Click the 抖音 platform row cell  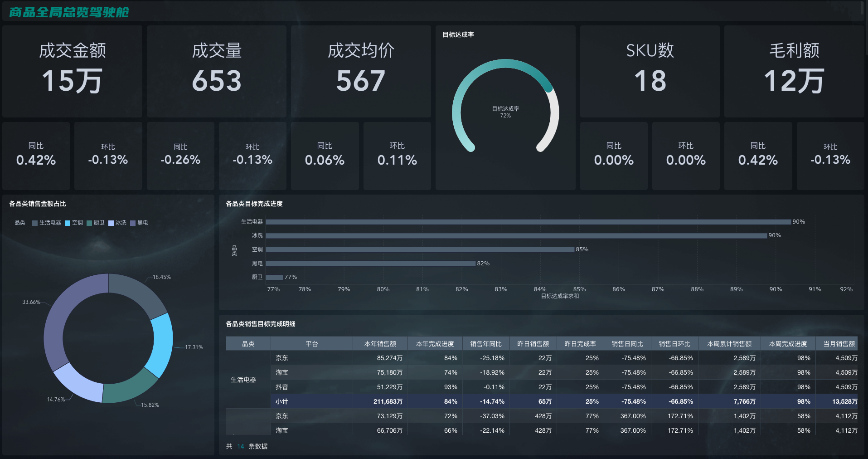pyautogui.click(x=282, y=387)
